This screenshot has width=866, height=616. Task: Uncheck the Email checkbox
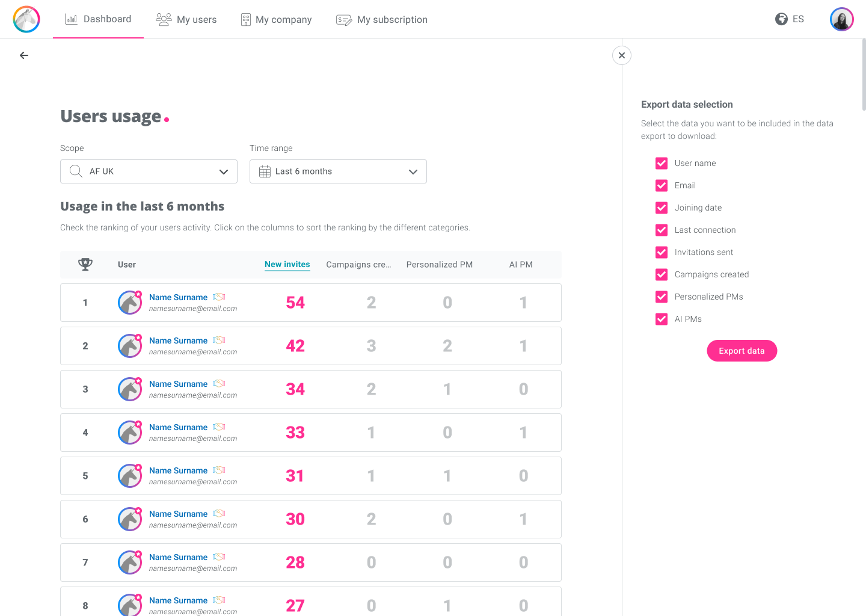[x=662, y=185]
